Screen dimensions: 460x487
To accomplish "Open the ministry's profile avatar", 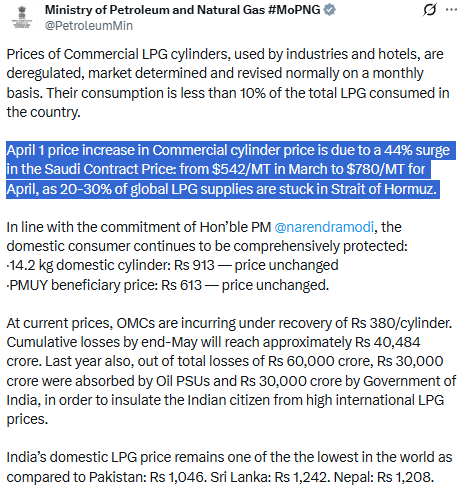I will pos(22,17).
